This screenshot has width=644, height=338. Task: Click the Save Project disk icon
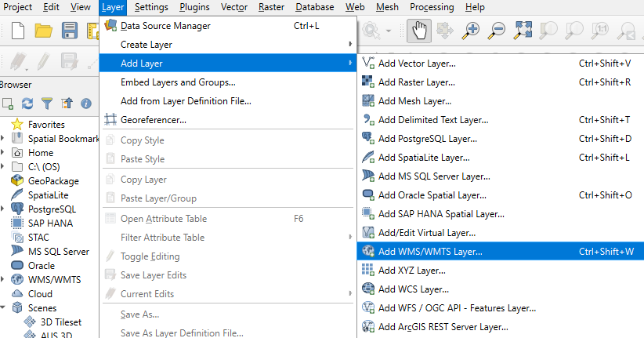pos(69,31)
